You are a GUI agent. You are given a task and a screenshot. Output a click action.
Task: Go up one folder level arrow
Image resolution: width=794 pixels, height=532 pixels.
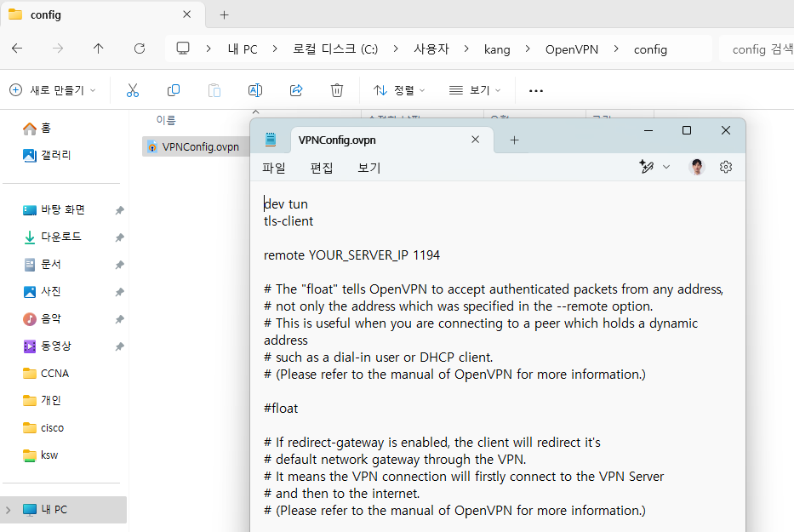click(x=98, y=49)
